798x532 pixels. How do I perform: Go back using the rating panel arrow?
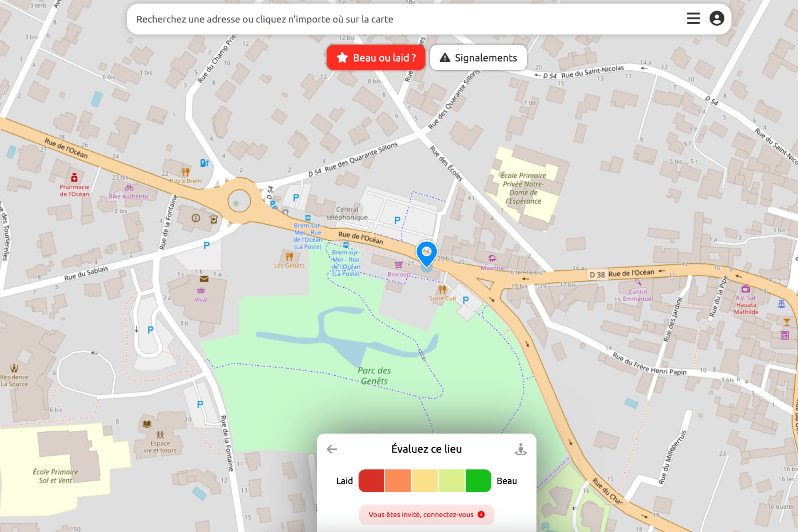[x=331, y=449]
